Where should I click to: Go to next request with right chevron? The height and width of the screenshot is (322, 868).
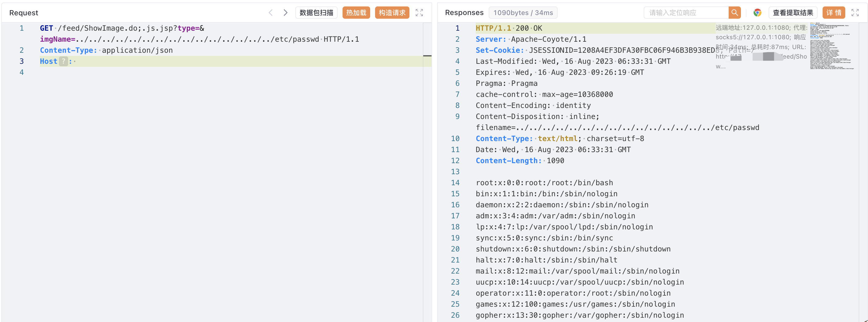tap(285, 13)
